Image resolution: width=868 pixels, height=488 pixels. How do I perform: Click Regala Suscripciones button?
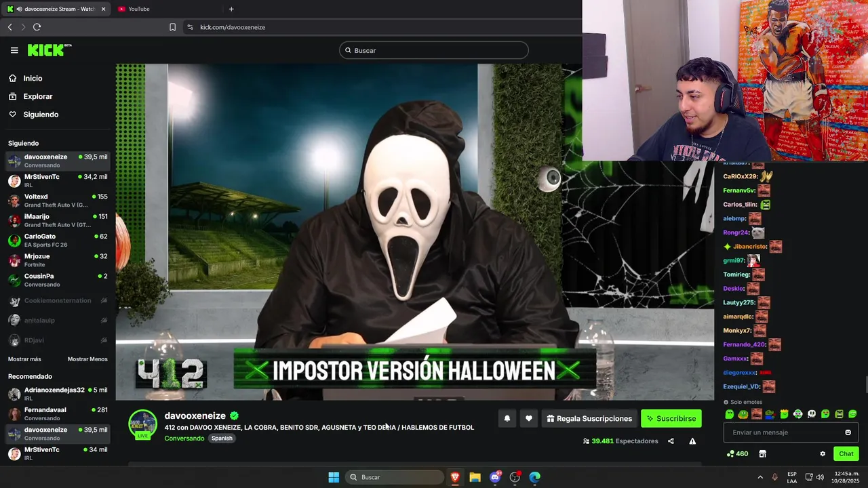(589, 419)
